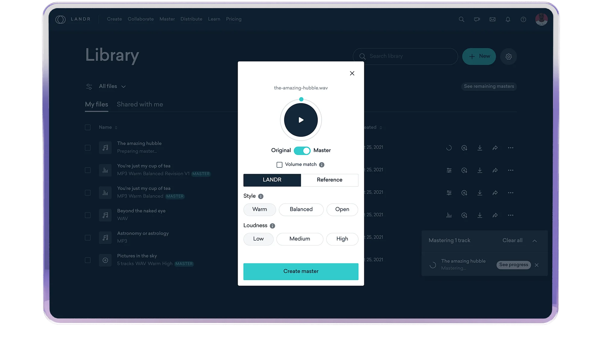The image size is (603, 364).
Task: Select the checkbox for Astronomy or astrology
Action: [88, 238]
